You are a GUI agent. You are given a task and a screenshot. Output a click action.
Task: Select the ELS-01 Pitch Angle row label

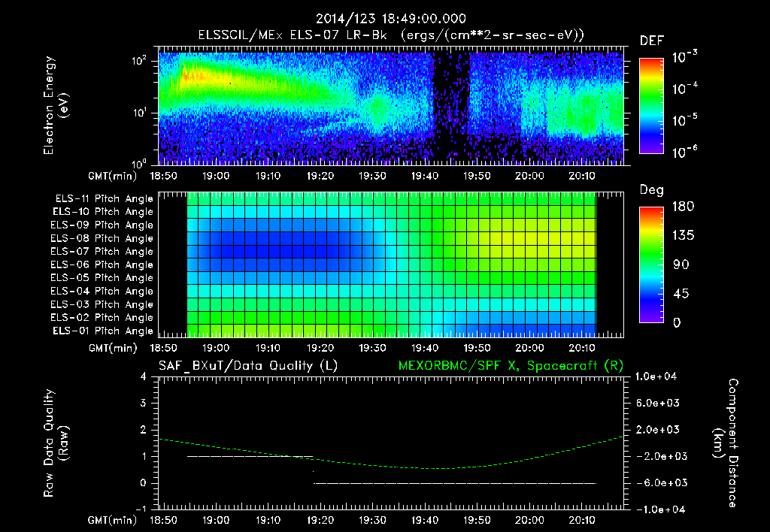(x=103, y=331)
